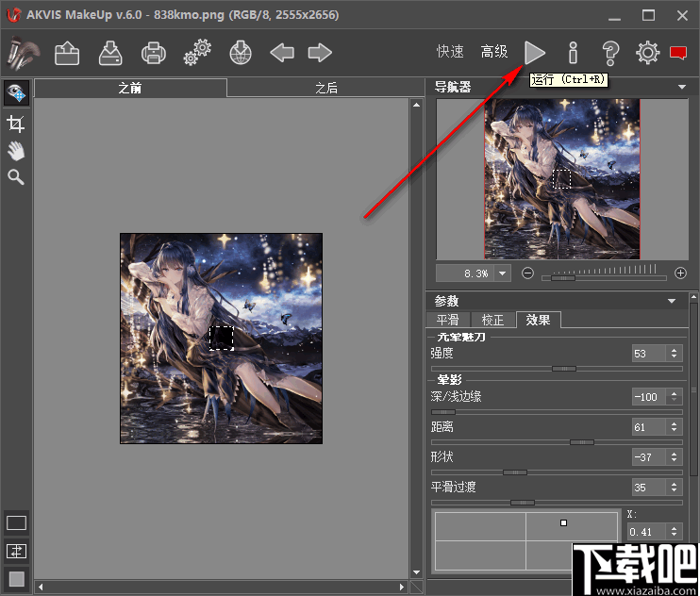700x596 pixels.
Task: Print the image
Action: [x=154, y=53]
